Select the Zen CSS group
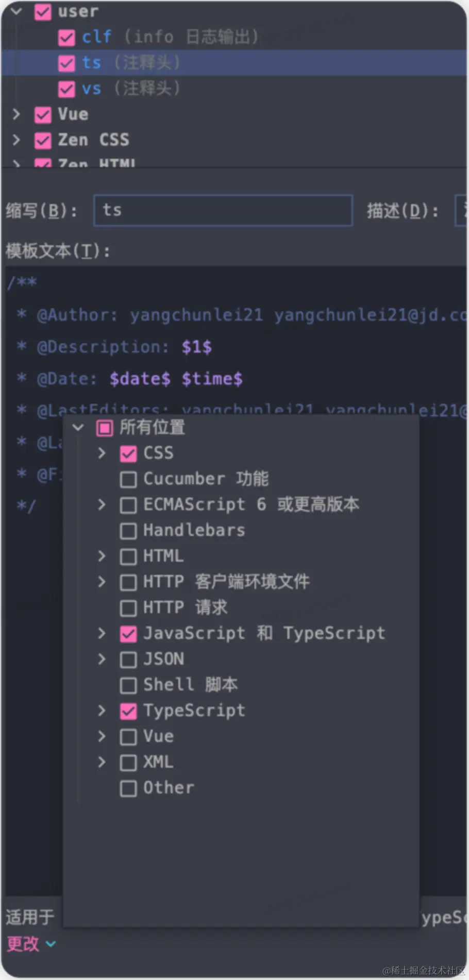This screenshot has width=469, height=980. point(93,140)
